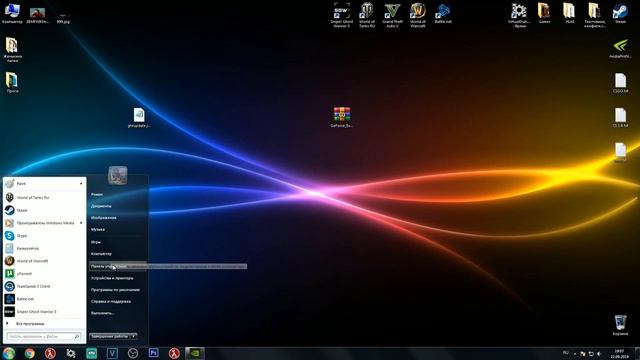The image size is (640, 360).
Task: Open Документы from the Start menu
Action: [101, 206]
